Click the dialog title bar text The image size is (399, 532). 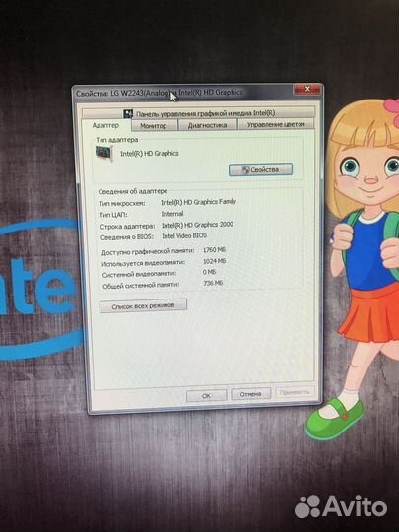point(160,93)
